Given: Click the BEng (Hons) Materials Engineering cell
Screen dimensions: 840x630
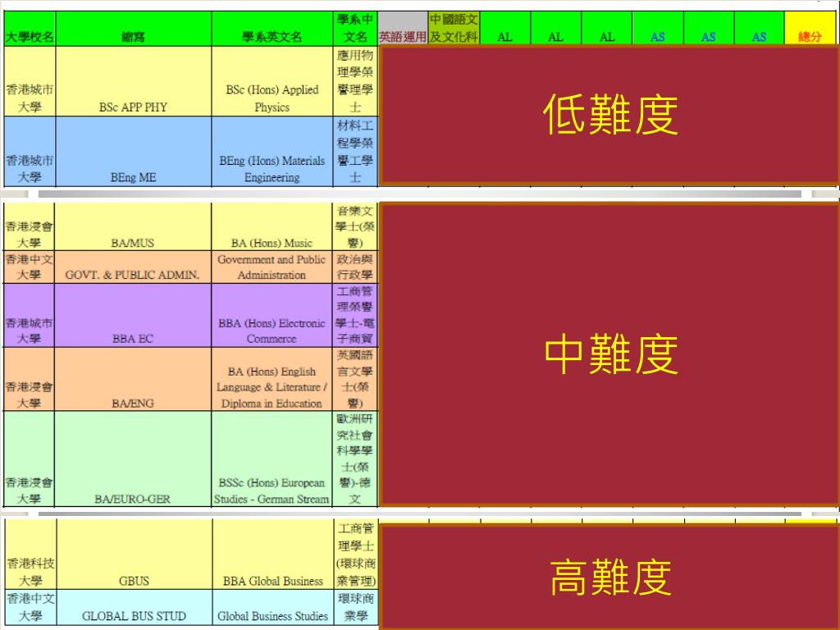Looking at the screenshot, I should click(x=272, y=152).
